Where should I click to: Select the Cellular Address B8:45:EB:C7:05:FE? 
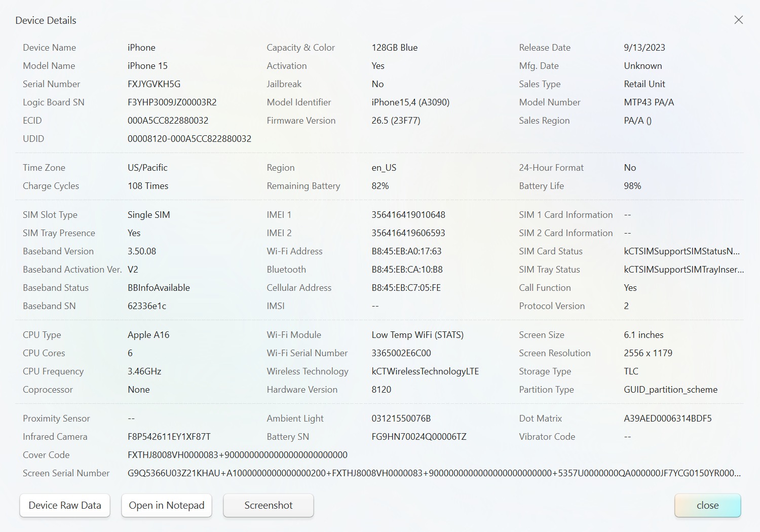(x=406, y=288)
